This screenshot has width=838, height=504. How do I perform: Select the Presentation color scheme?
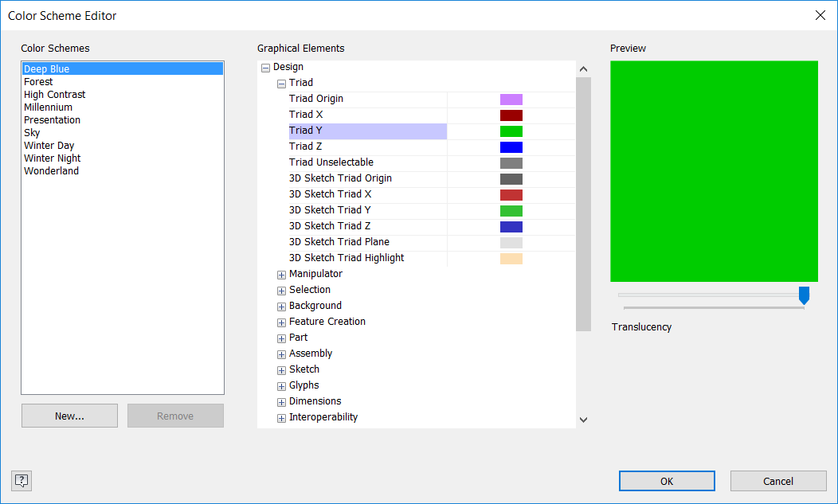pos(123,120)
